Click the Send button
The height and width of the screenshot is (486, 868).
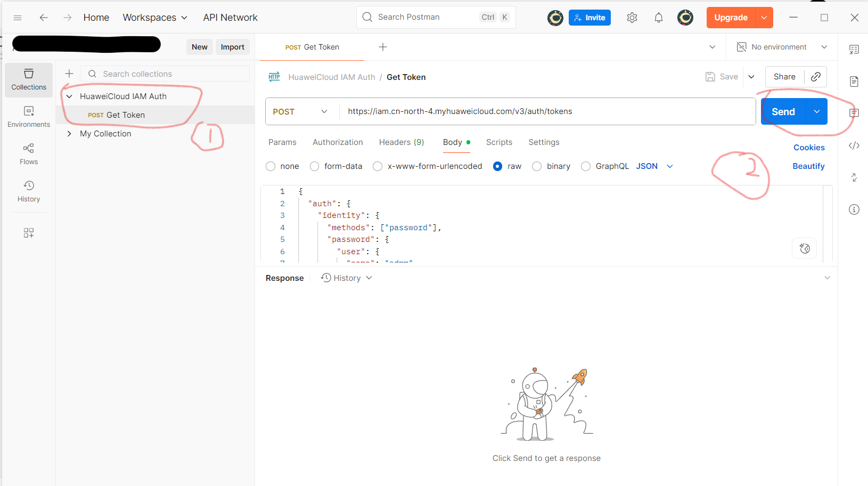(783, 111)
